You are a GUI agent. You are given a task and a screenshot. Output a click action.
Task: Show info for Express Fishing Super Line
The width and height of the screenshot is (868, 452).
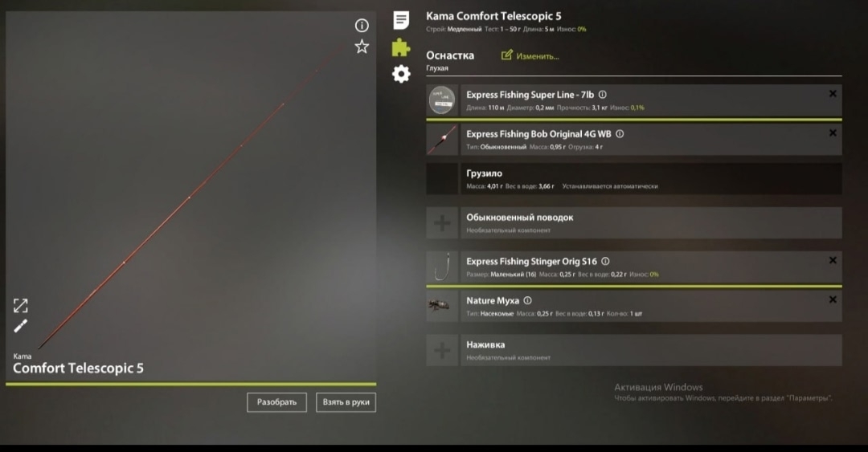(x=602, y=95)
